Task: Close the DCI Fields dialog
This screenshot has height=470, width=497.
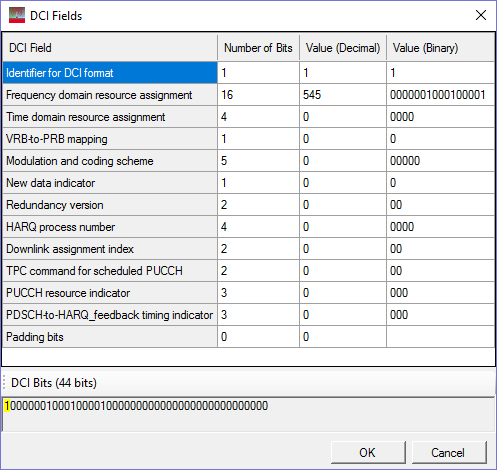Action: [481, 15]
